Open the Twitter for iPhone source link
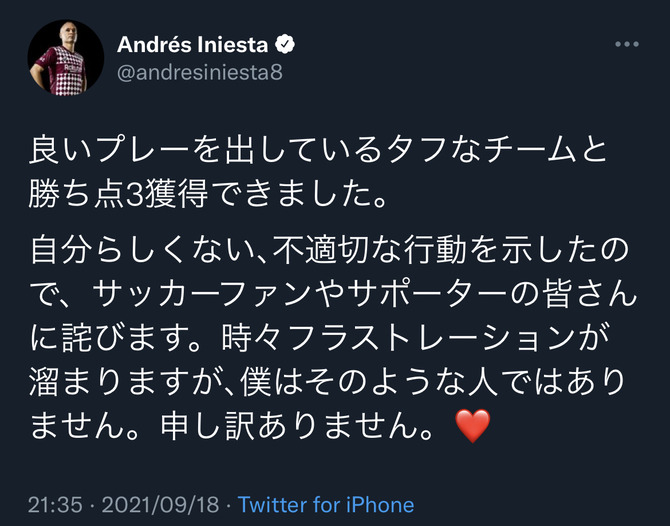 click(326, 505)
